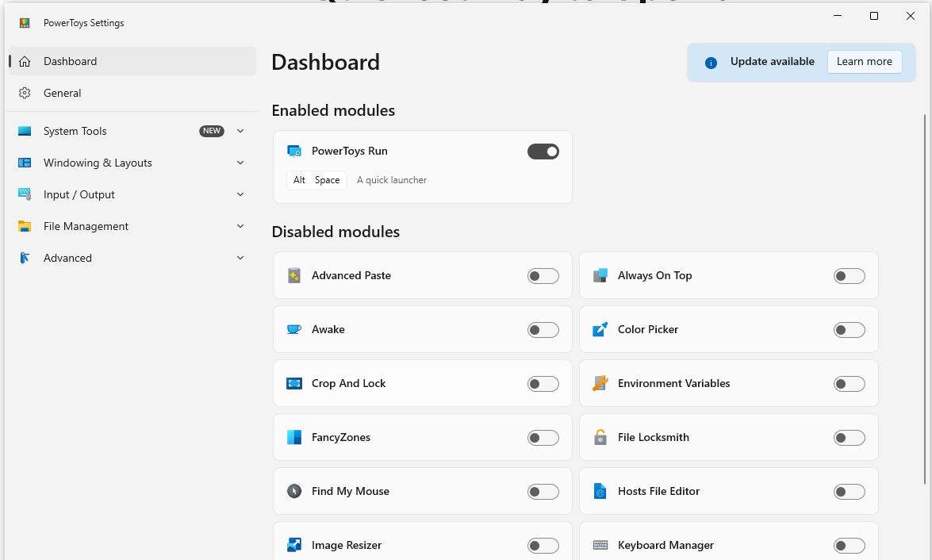Click the 'Update available' text
Screen dimensions: 932x560
click(x=772, y=62)
